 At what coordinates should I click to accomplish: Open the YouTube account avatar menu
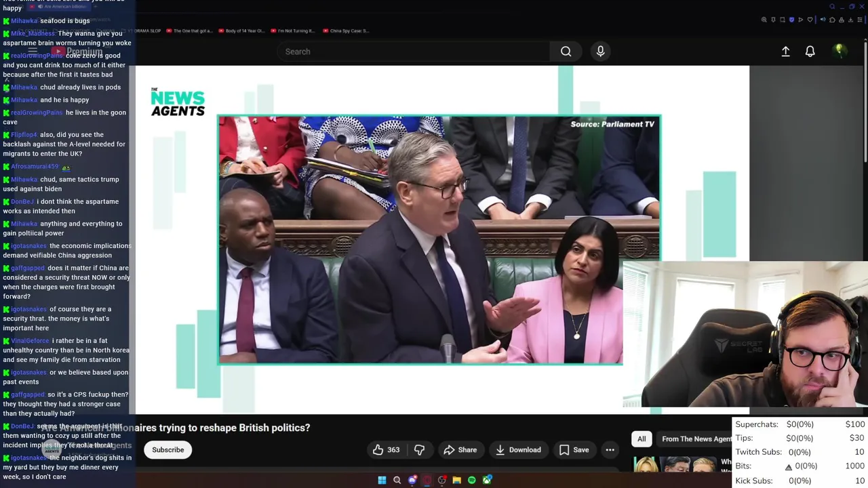tap(840, 51)
